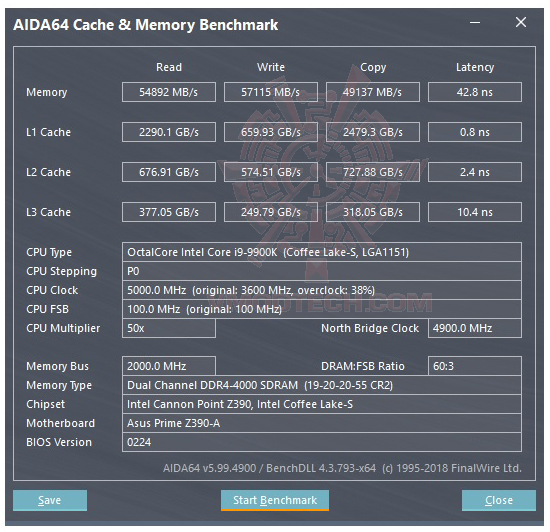Click the L2 Cache row label
Image resolution: width=550 pixels, height=532 pixels.
(x=48, y=172)
